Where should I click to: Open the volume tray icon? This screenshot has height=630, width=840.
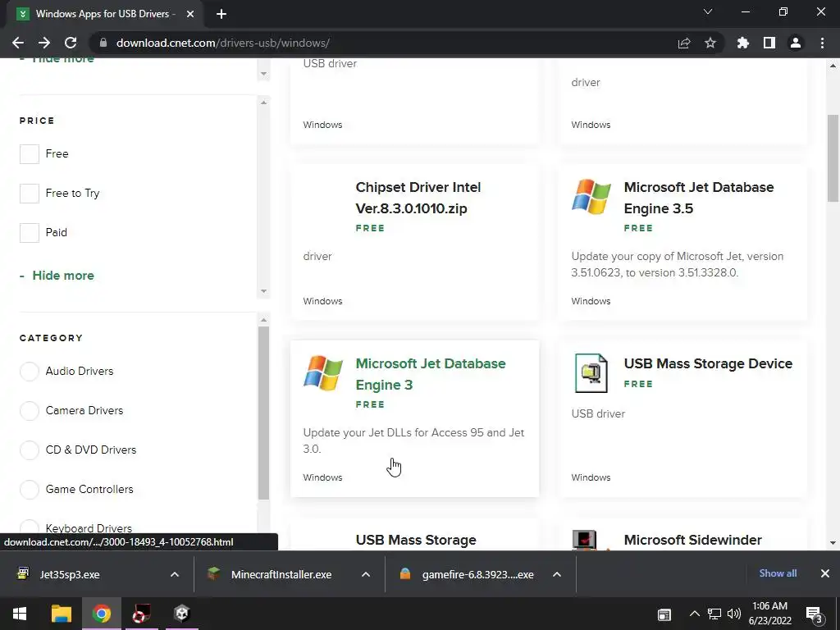click(x=734, y=614)
